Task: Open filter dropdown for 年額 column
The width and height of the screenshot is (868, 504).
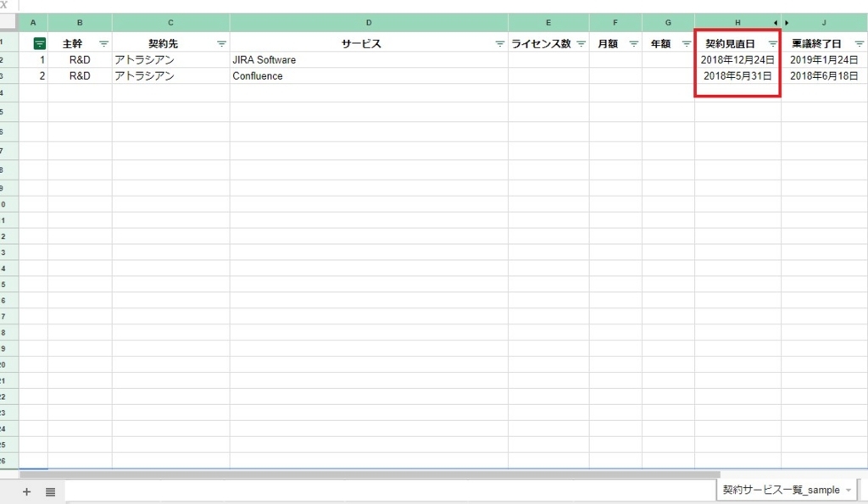Action: (x=686, y=44)
